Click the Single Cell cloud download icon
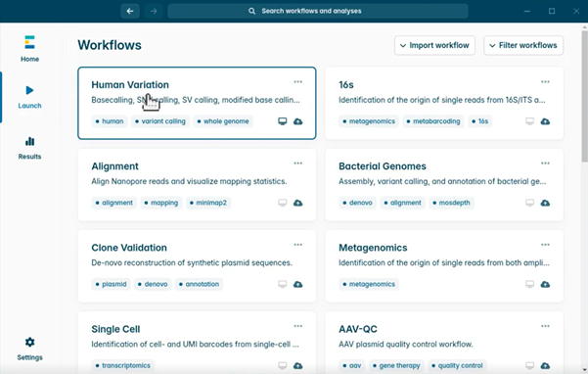588x374 pixels. coord(298,365)
